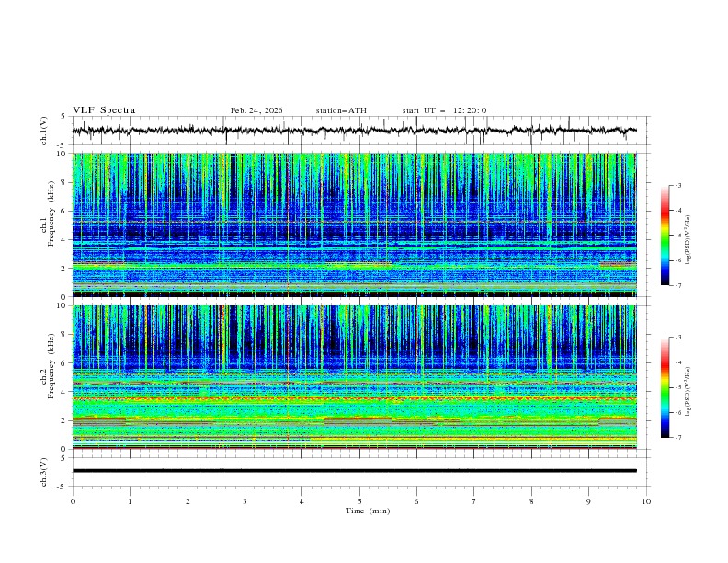The width and height of the screenshot is (728, 563).
Task: Click the lower color scale bar
Action: [x=665, y=386]
